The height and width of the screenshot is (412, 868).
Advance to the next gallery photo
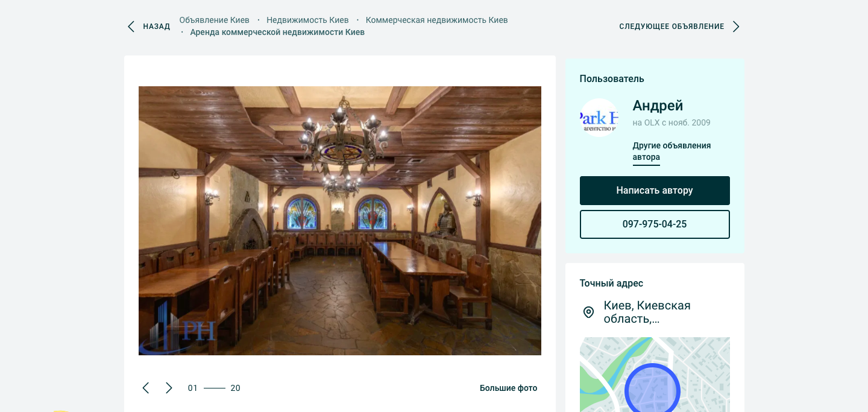click(169, 388)
